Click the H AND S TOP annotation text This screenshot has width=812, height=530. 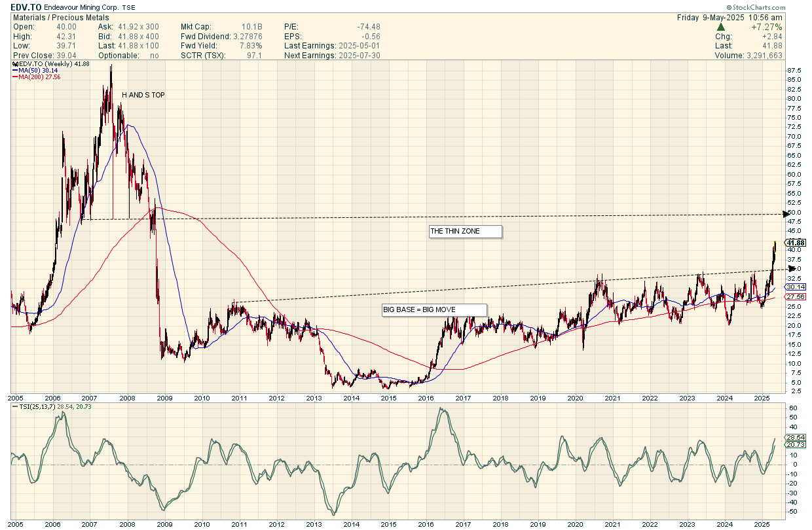point(143,95)
